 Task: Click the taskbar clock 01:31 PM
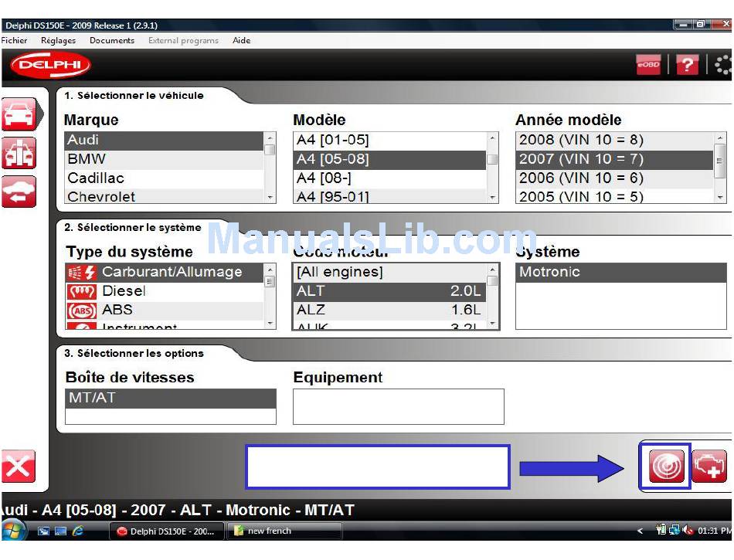coord(715,531)
